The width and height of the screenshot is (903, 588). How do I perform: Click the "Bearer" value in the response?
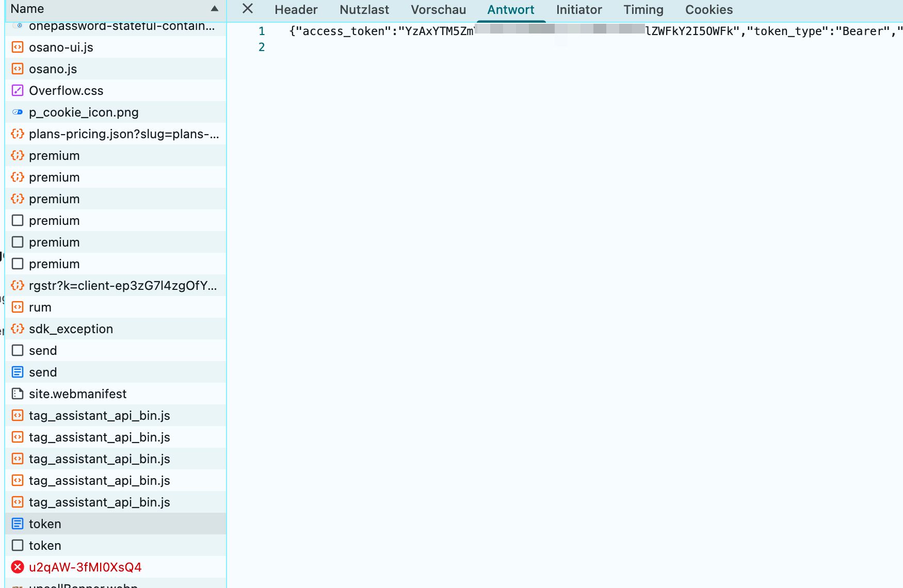coord(863,31)
